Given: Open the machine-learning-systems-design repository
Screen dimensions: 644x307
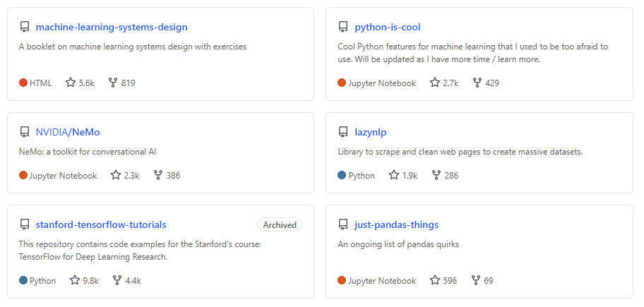Looking at the screenshot, I should tap(112, 28).
